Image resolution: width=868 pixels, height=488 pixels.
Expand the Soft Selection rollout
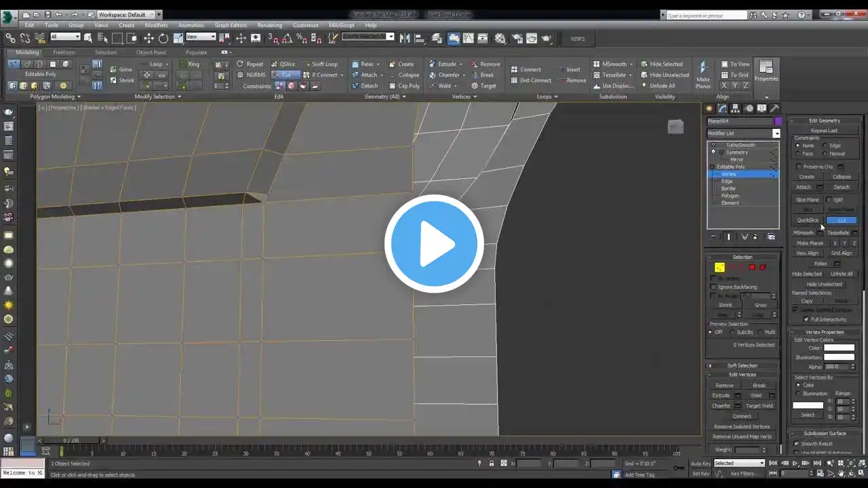coord(742,365)
